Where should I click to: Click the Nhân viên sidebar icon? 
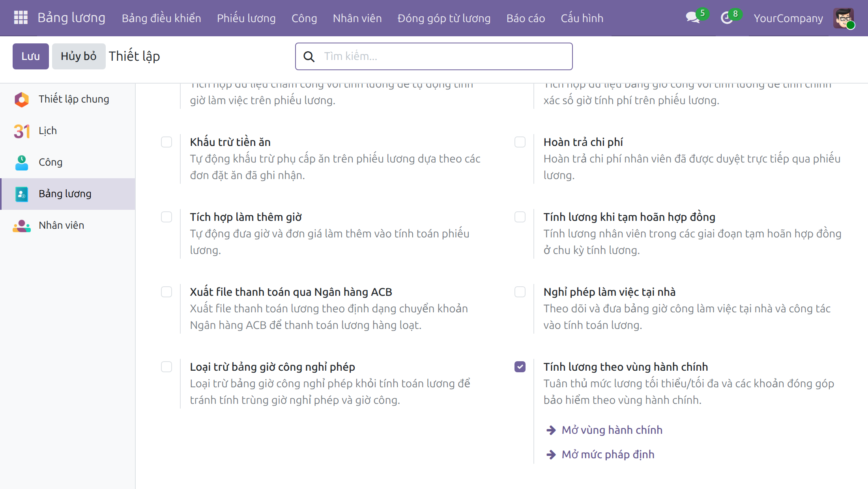pyautogui.click(x=22, y=226)
